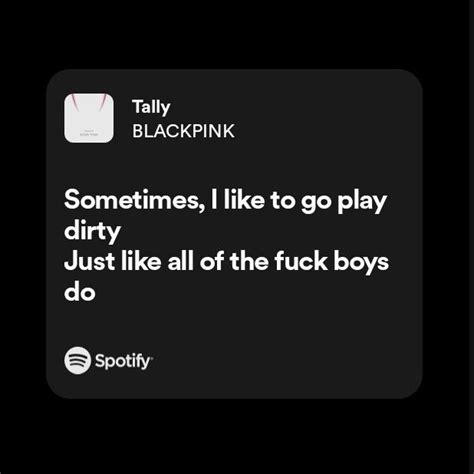The height and width of the screenshot is (474, 474).
Task: Open the BLACKPINK artist name
Action: click(x=183, y=131)
